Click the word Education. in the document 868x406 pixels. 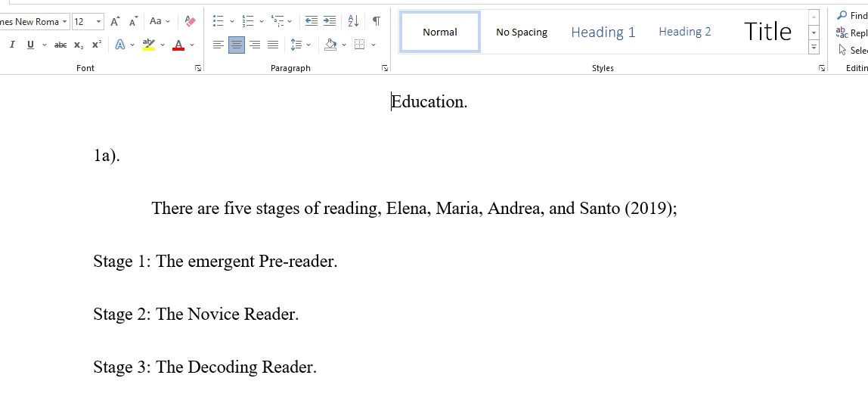coord(429,102)
